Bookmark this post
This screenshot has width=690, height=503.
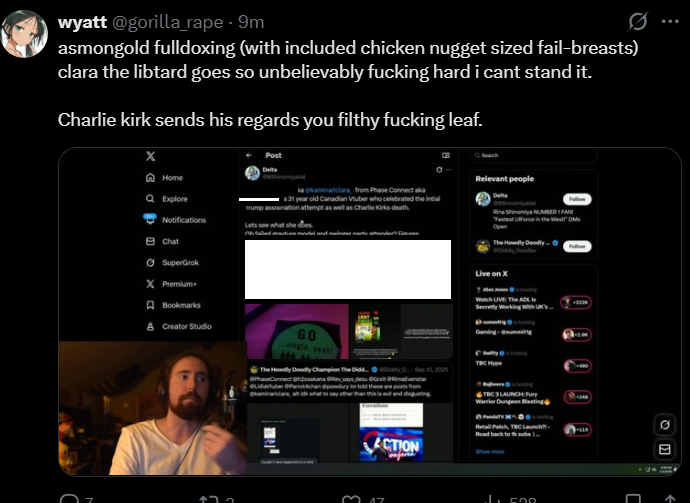point(633,499)
